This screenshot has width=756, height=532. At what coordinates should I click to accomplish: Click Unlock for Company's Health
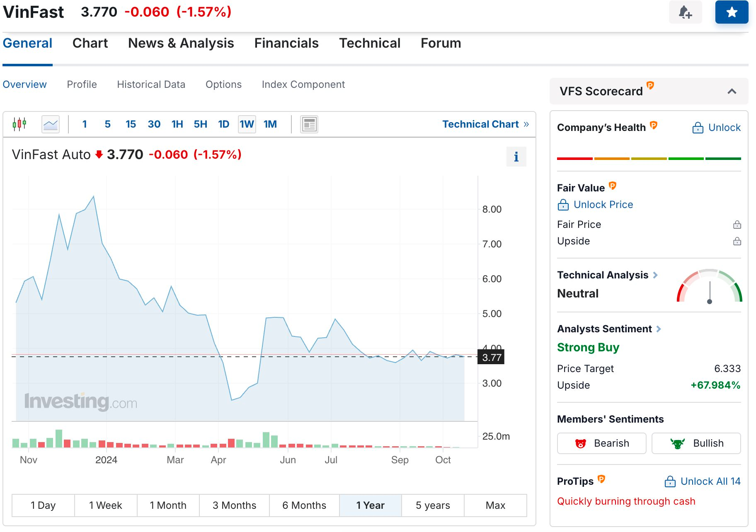click(x=716, y=128)
